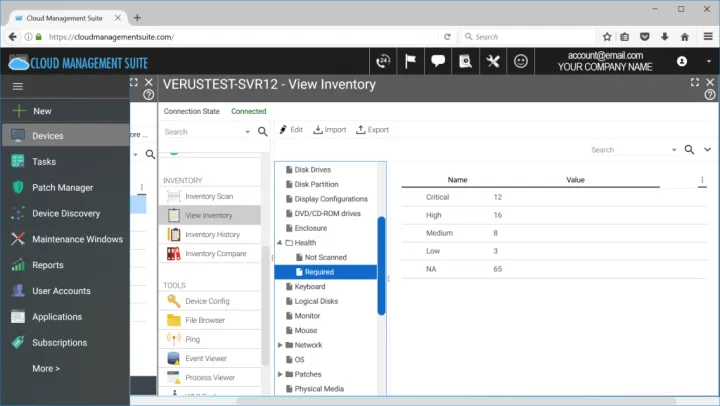The width and height of the screenshot is (720, 406).
Task: Click the wrench tools icon in header
Action: 492,61
